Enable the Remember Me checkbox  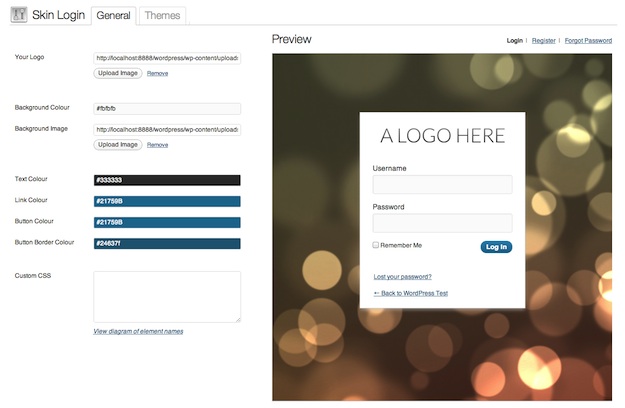tap(376, 245)
